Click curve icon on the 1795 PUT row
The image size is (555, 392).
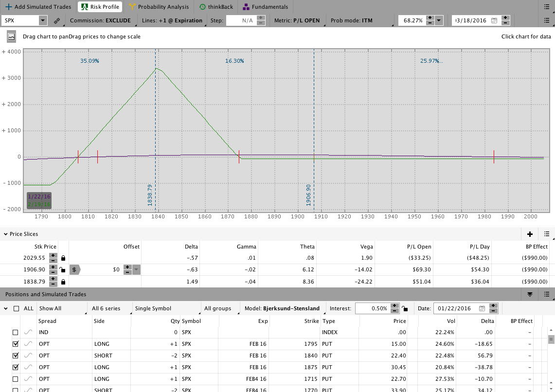pos(28,343)
